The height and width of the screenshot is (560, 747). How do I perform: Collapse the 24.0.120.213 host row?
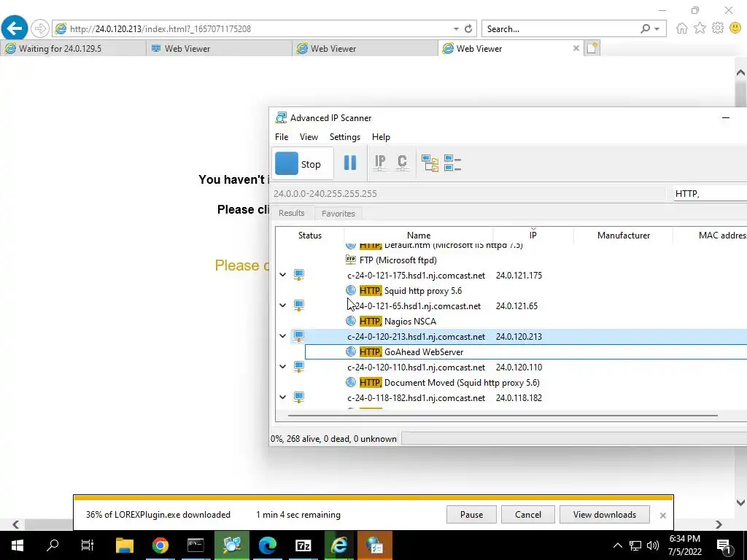click(282, 336)
